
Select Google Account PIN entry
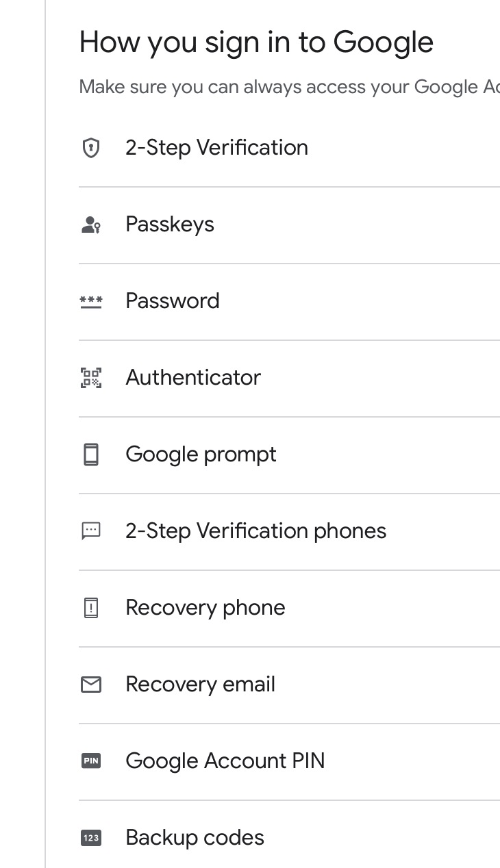tap(289, 762)
